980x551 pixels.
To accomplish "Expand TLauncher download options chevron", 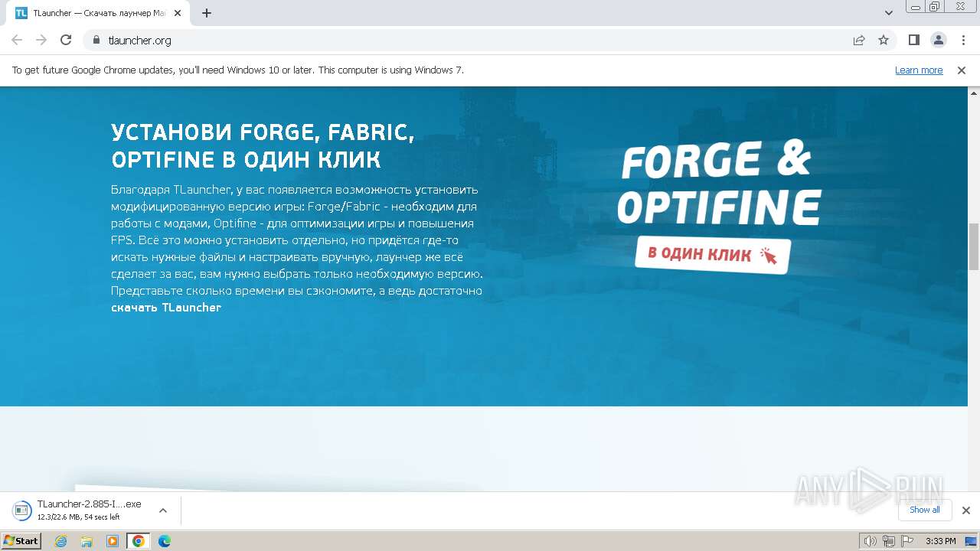I will tap(163, 510).
